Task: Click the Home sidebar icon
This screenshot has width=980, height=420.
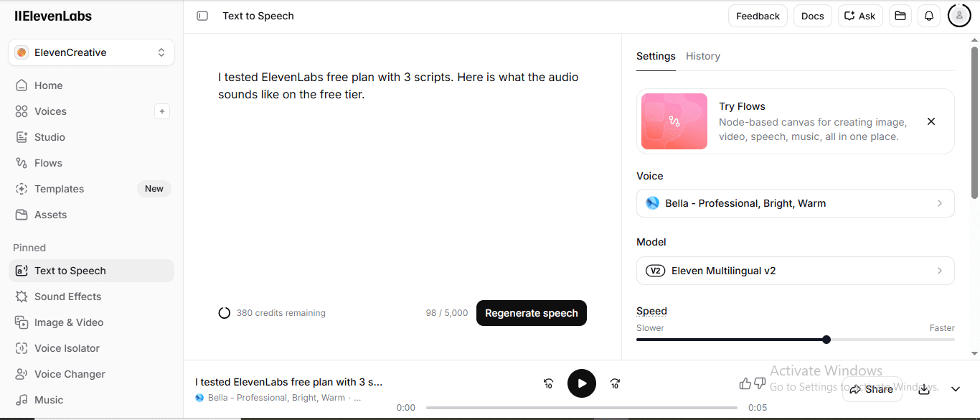Action: pyautogui.click(x=22, y=85)
